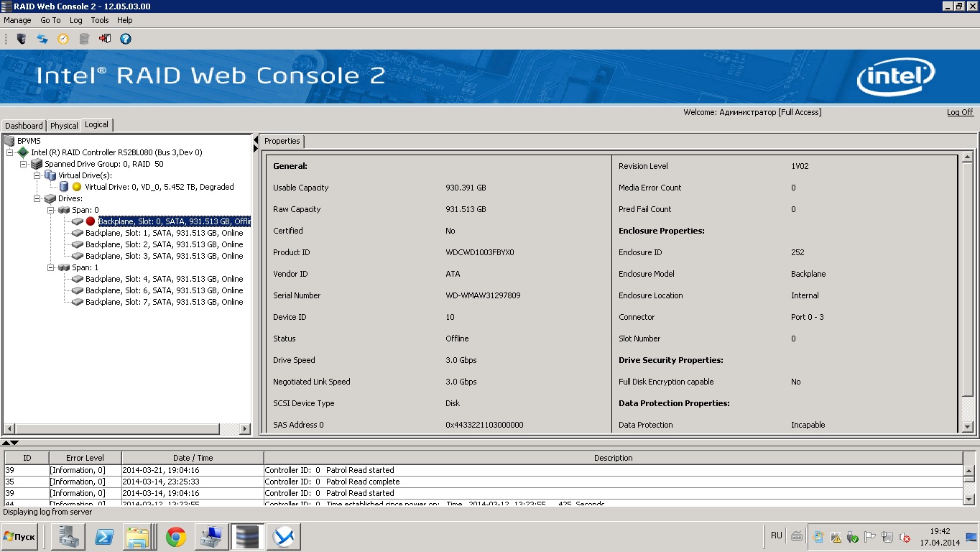Image resolution: width=980 pixels, height=552 pixels.
Task: Collapse the Virtual Drive(s) node
Action: [x=37, y=175]
